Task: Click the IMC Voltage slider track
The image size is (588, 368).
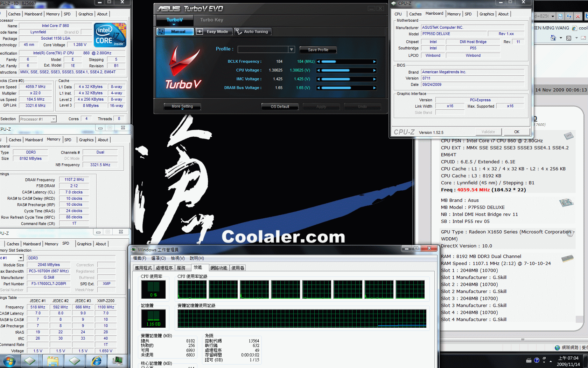Action: tap(346, 79)
